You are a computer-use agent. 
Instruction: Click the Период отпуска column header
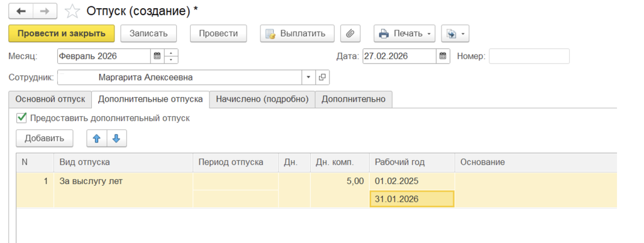[x=236, y=162]
